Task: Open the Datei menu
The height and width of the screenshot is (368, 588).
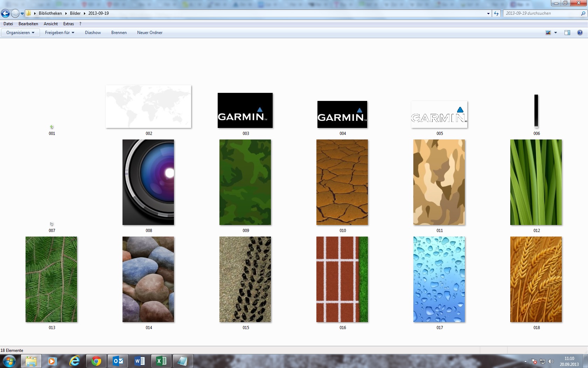Action: (8, 24)
